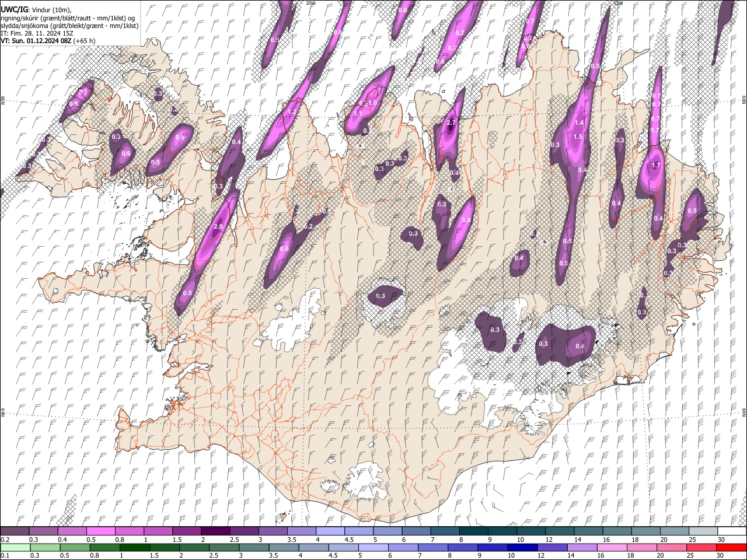This screenshot has width=747, height=560.
Task: Select the 'VT: Sun. 01.12.2024 08Z' valid time line
Action: click(x=37, y=41)
